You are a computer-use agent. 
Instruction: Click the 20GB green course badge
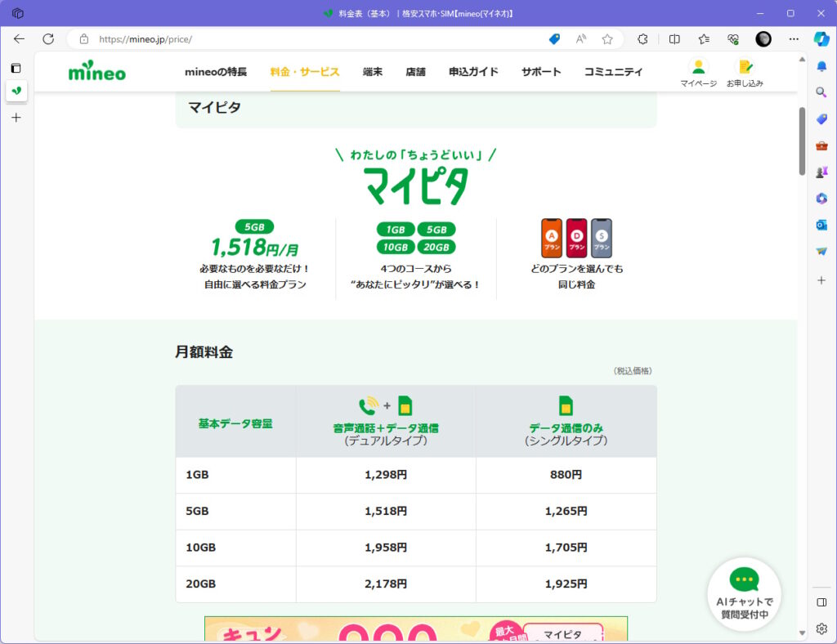(436, 247)
